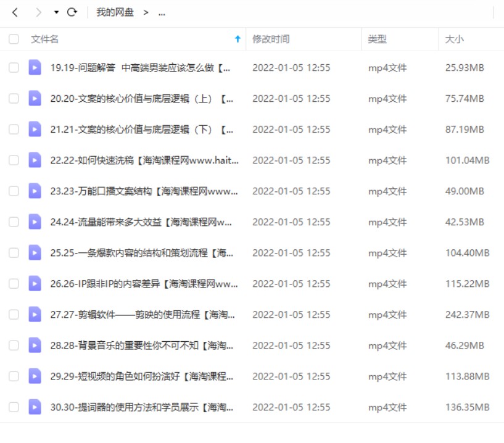
Task: Click the 87.19MB size cell
Action: pyautogui.click(x=465, y=129)
